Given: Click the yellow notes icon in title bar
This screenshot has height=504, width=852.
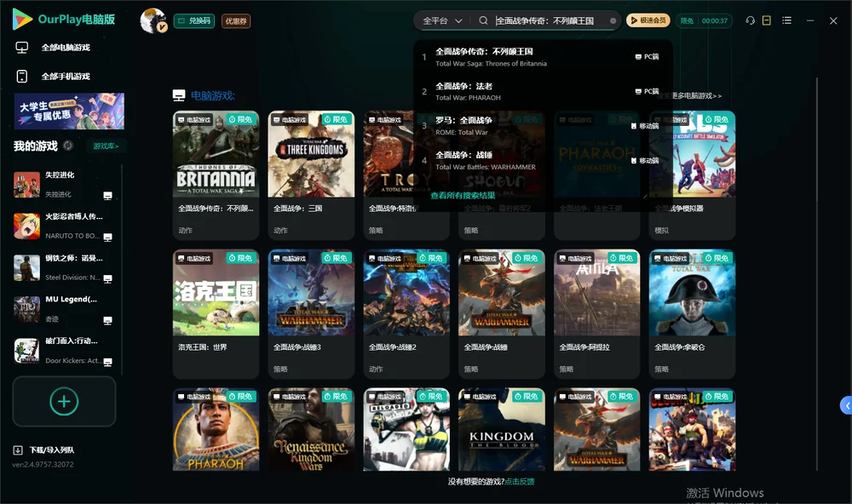Looking at the screenshot, I should [767, 20].
